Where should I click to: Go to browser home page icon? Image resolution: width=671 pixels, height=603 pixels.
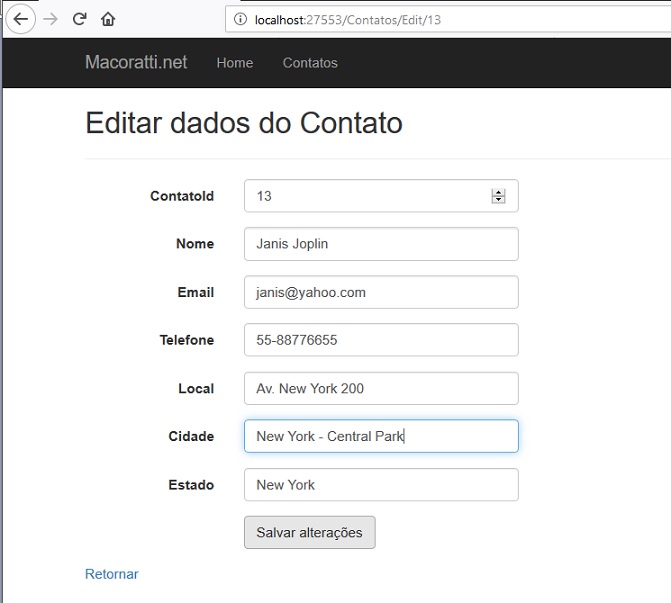click(108, 19)
